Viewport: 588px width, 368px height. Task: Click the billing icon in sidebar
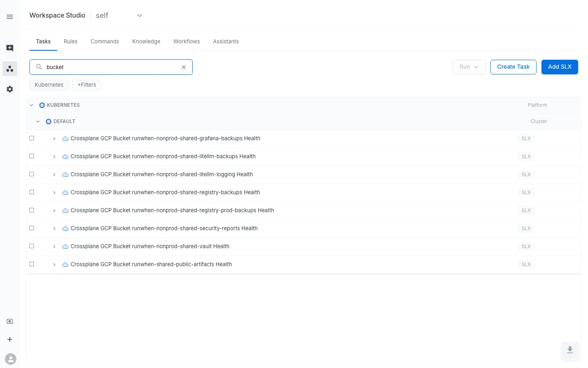(x=10, y=321)
